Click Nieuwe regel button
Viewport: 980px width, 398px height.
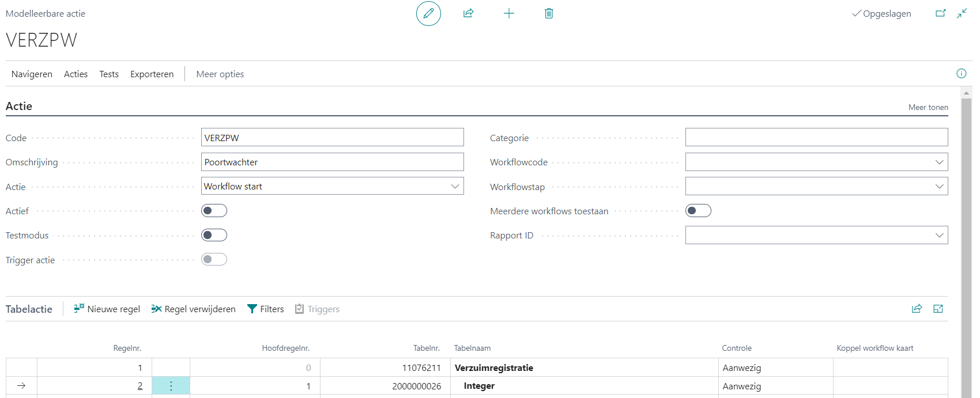pos(107,309)
